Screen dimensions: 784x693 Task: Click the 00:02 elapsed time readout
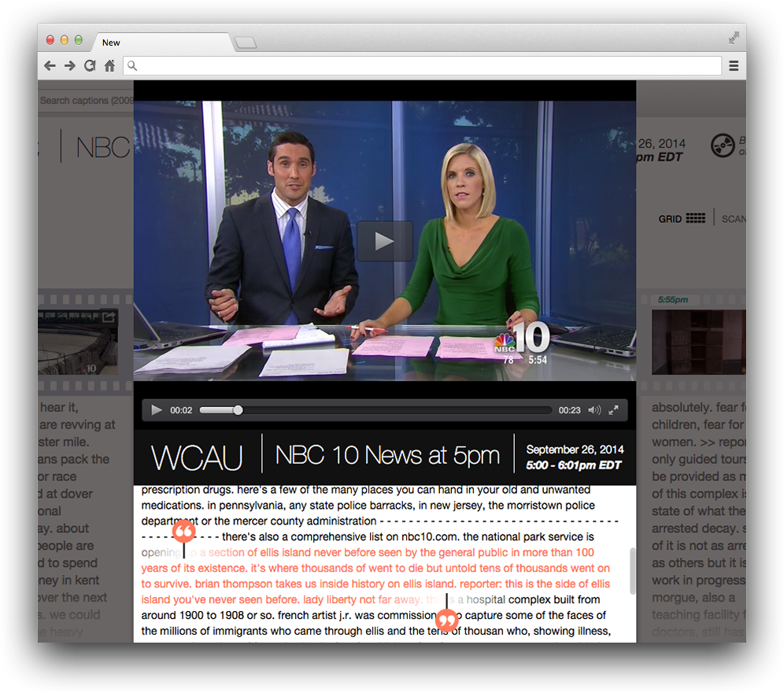click(181, 410)
